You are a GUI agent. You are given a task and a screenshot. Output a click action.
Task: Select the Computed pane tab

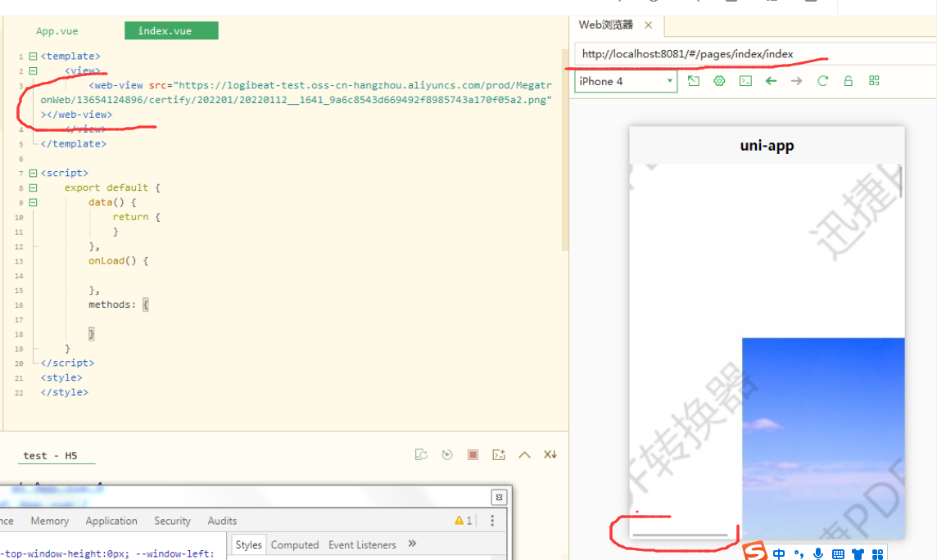(295, 545)
